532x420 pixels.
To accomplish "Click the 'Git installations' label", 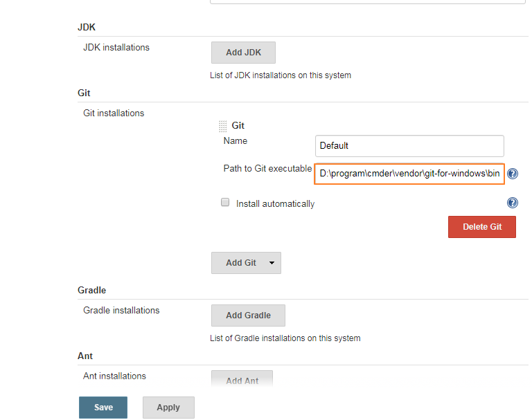I will (x=114, y=113).
